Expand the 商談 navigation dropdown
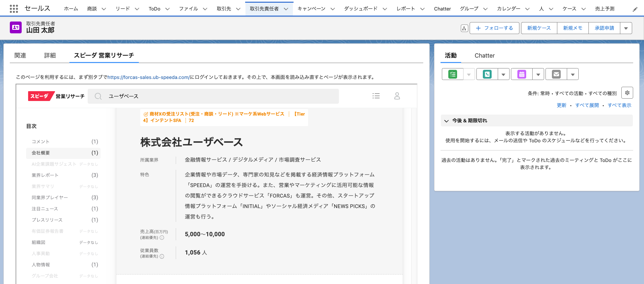The image size is (644, 284). 104,9
